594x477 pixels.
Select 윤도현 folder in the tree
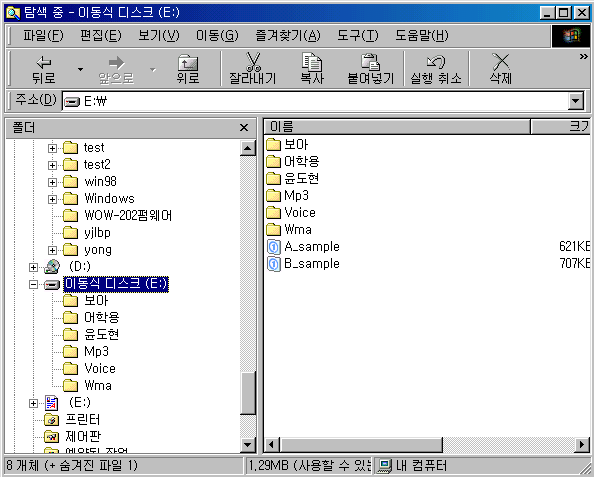(x=102, y=335)
